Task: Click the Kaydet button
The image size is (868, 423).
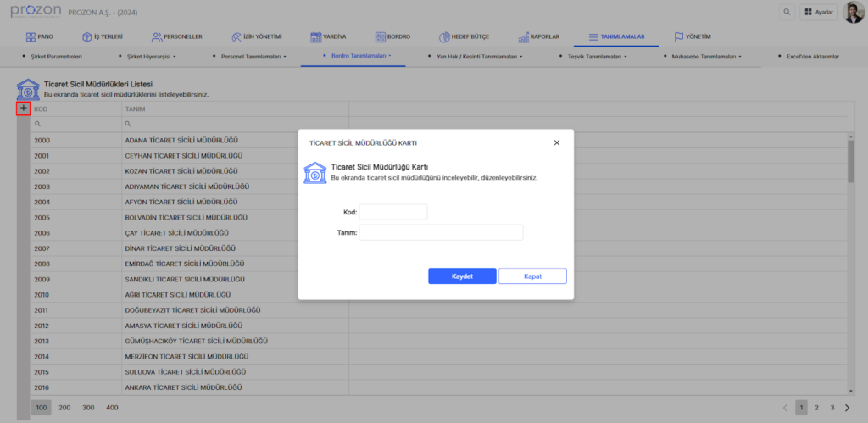Action: (x=461, y=276)
